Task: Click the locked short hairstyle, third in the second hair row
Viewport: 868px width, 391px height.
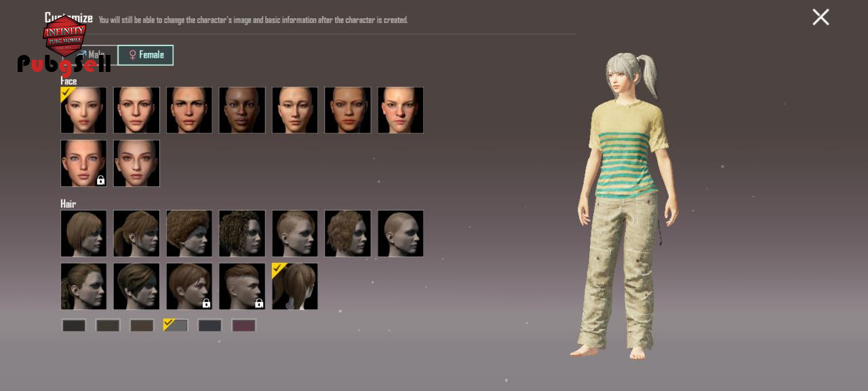Action: [189, 286]
